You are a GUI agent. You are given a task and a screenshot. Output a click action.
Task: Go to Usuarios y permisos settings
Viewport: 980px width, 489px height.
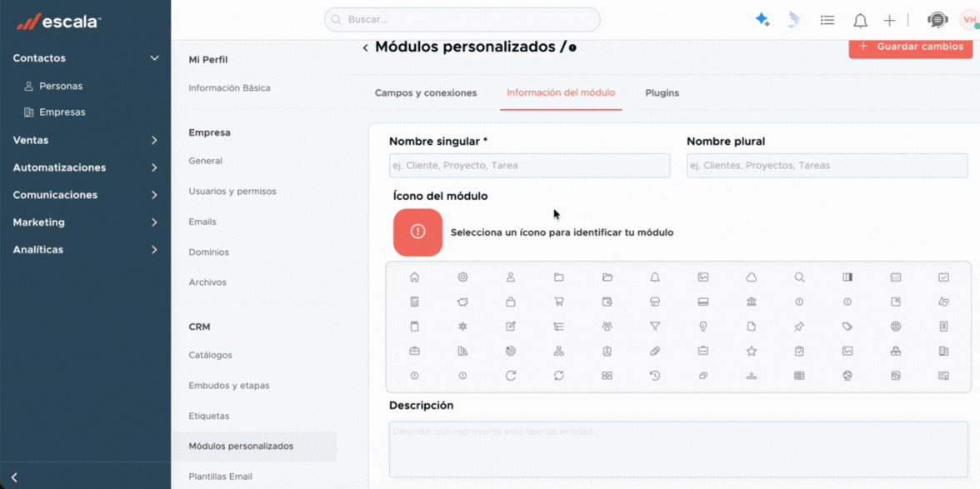coord(232,192)
